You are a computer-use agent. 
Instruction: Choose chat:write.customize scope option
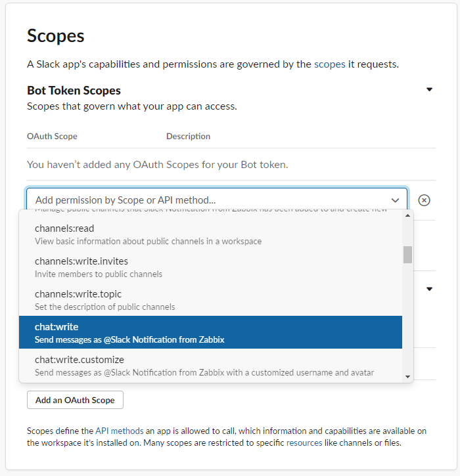[210, 365]
